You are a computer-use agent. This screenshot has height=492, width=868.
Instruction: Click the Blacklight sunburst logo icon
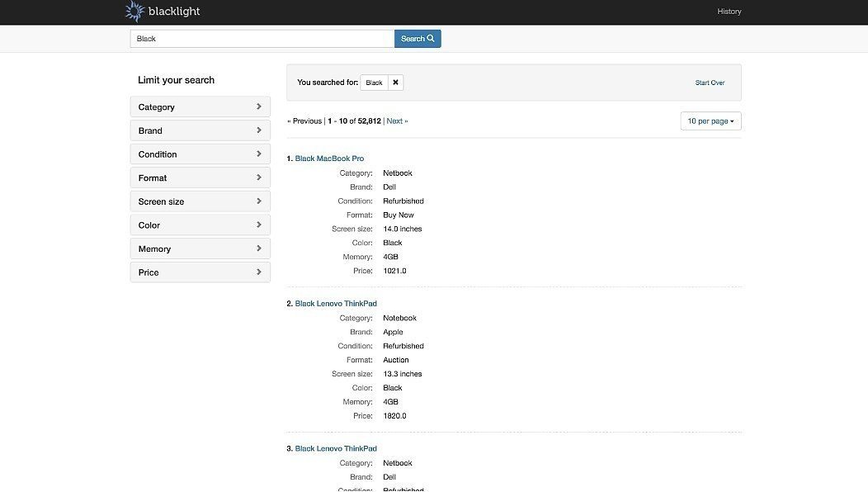point(134,11)
